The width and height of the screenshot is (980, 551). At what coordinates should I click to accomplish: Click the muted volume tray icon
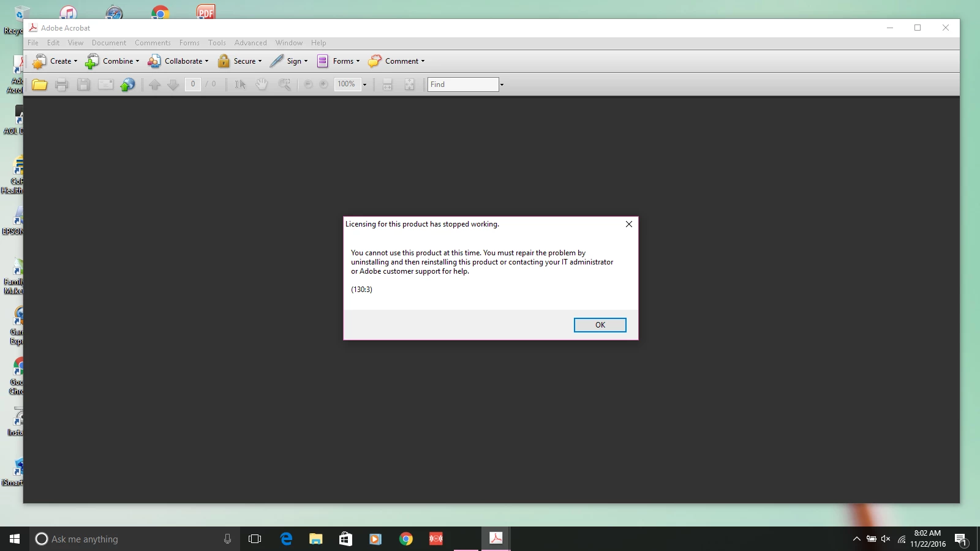pos(886,539)
